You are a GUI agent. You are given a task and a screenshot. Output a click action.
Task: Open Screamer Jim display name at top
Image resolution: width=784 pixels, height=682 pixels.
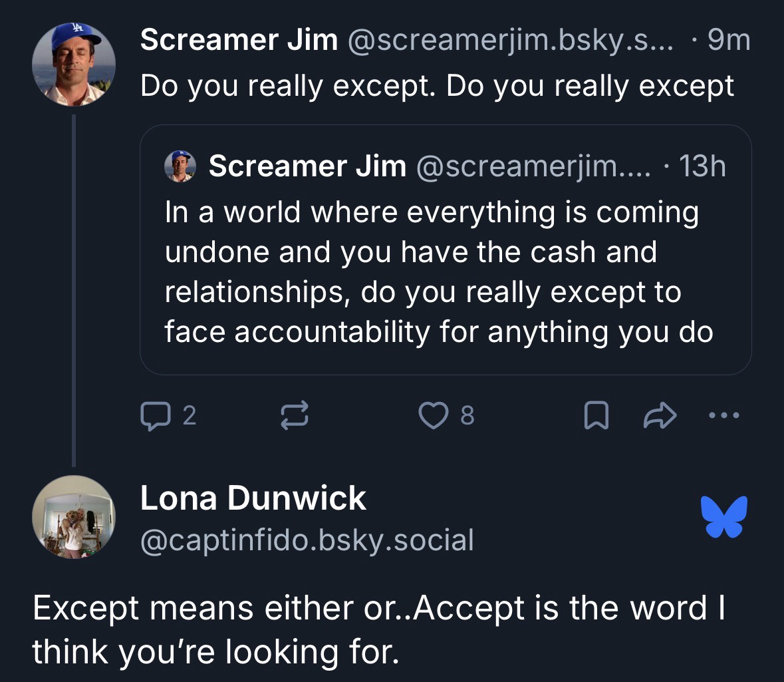coord(239,41)
